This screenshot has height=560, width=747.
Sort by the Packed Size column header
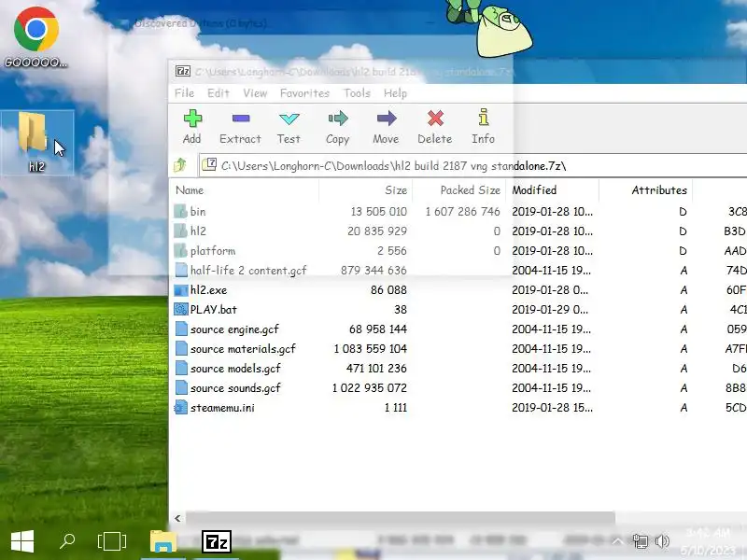(x=458, y=190)
